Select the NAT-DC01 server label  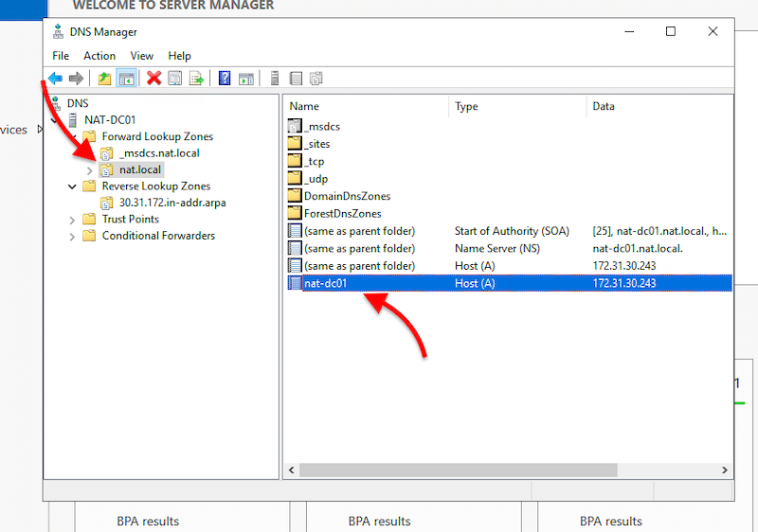click(110, 119)
